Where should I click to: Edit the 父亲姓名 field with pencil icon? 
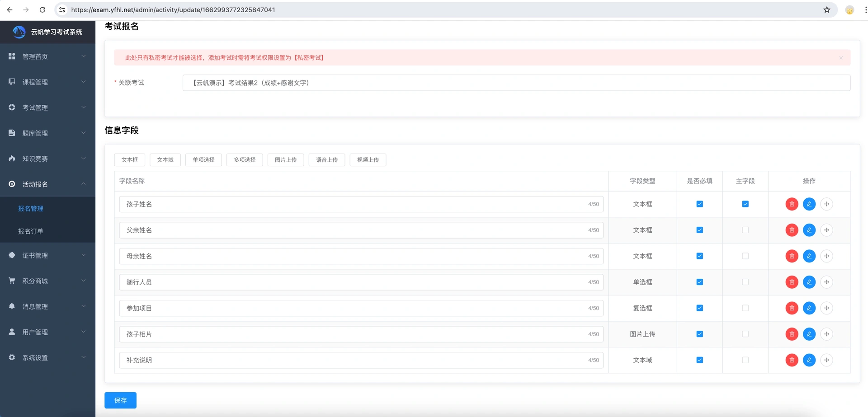809,230
